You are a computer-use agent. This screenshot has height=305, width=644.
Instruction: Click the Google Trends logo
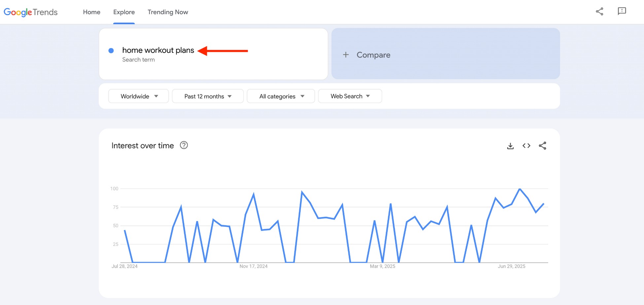click(x=30, y=12)
